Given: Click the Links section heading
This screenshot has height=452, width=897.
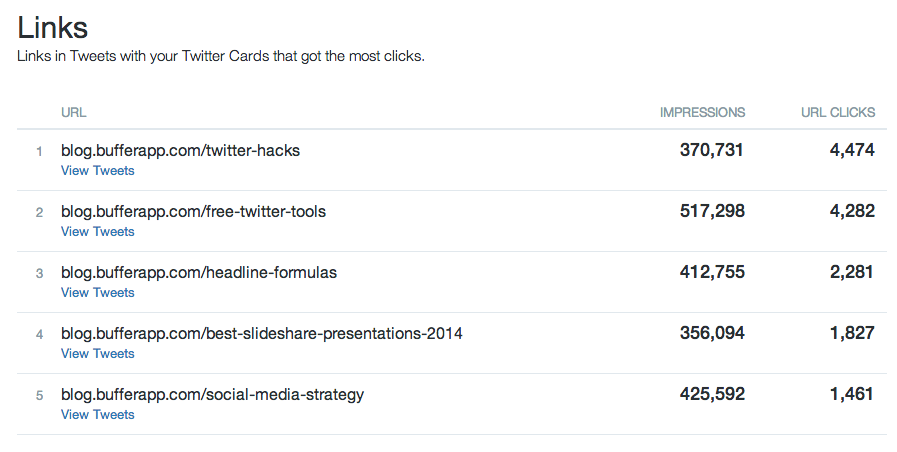Looking at the screenshot, I should click(53, 27).
